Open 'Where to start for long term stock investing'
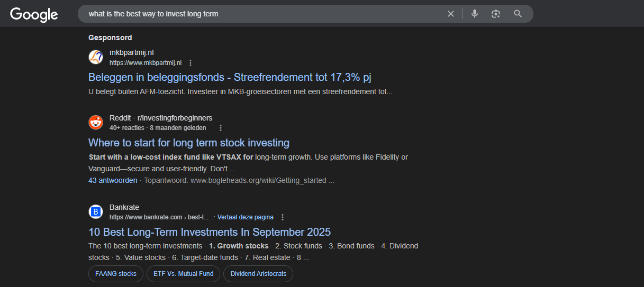The image size is (644, 287). click(x=189, y=143)
